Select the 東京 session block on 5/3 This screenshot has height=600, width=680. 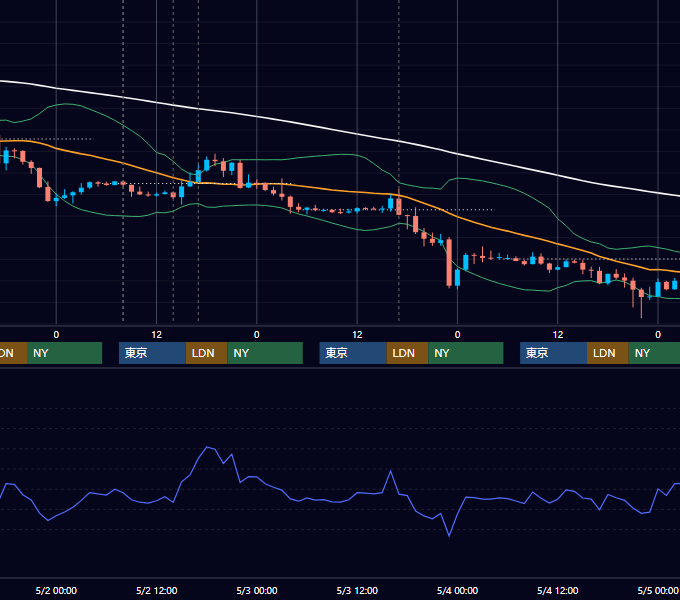point(353,353)
